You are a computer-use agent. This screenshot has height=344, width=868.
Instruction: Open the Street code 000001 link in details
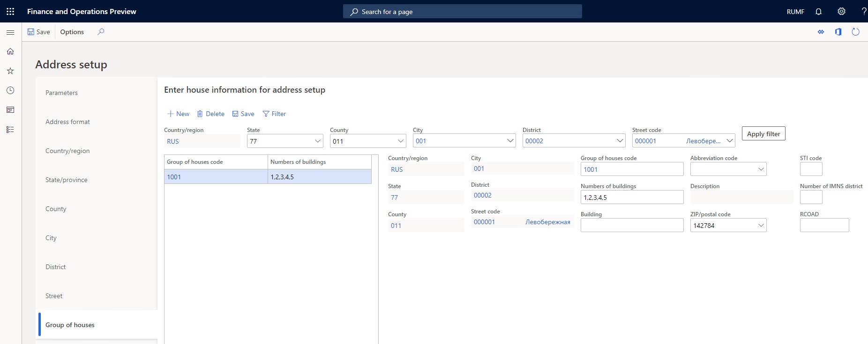coord(484,222)
